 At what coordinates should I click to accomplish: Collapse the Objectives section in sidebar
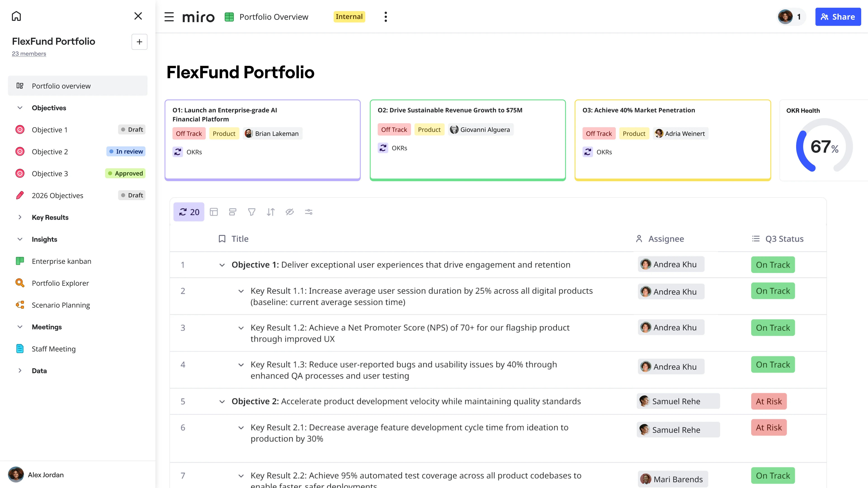[20, 108]
